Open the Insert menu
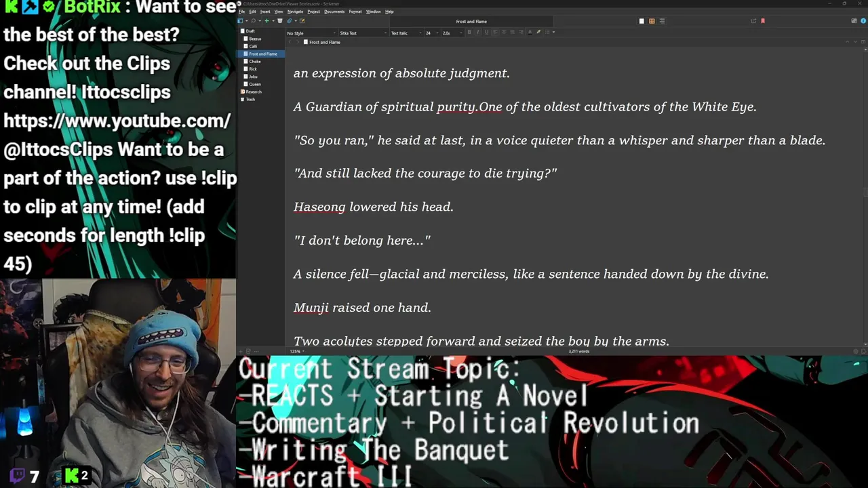 (265, 12)
